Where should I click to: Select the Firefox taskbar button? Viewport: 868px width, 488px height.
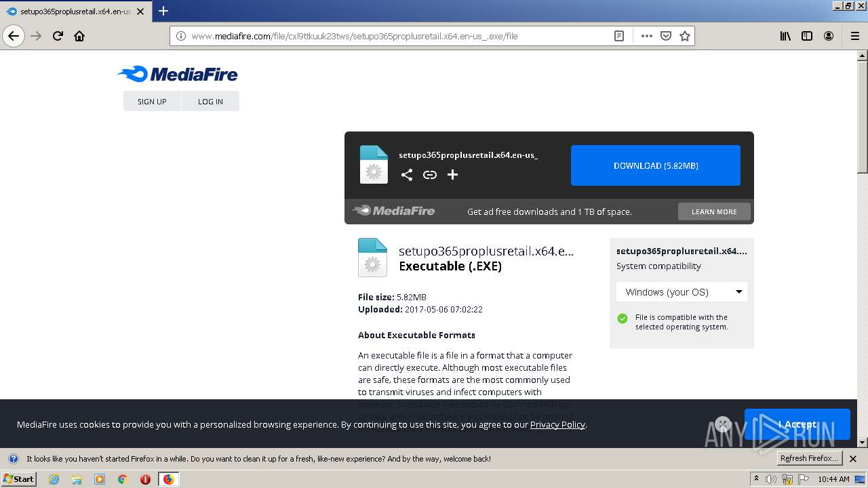(x=168, y=479)
